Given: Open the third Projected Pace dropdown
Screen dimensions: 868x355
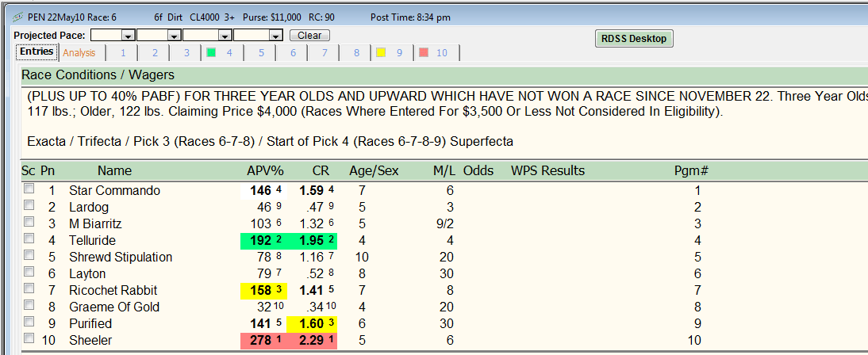Looking at the screenshot, I should coord(225,36).
